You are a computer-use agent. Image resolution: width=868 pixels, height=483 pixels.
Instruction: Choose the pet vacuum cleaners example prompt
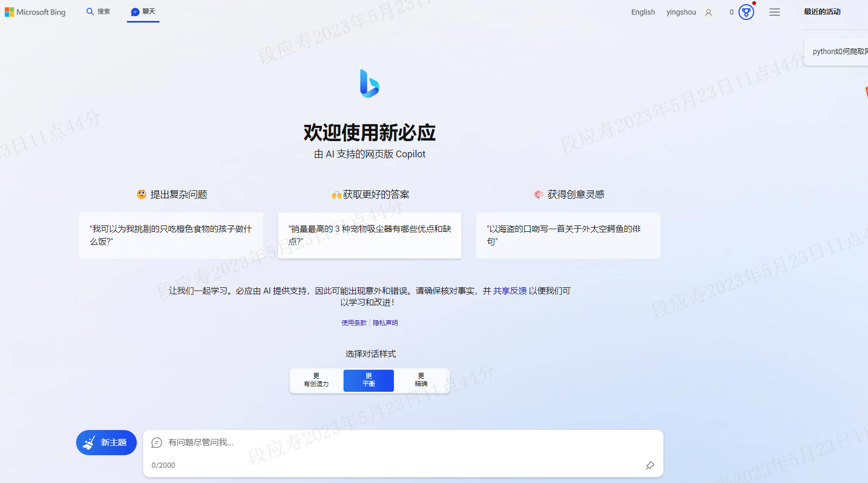click(370, 235)
